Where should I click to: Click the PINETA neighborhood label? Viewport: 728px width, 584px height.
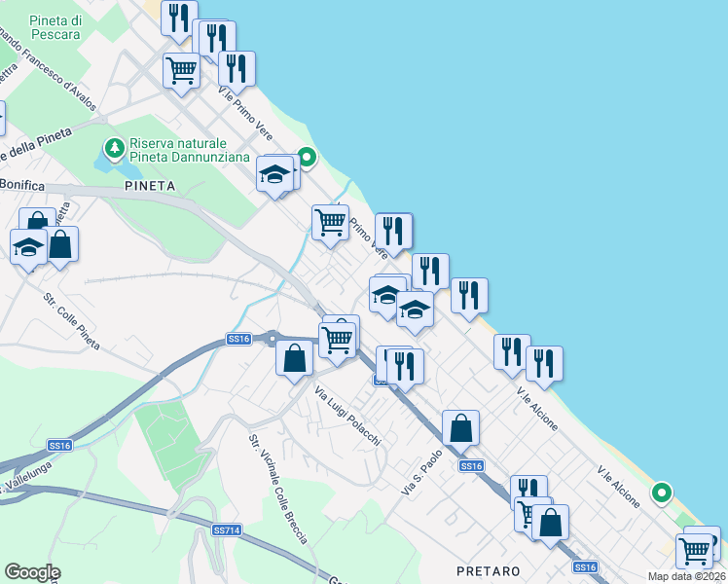click(x=150, y=186)
